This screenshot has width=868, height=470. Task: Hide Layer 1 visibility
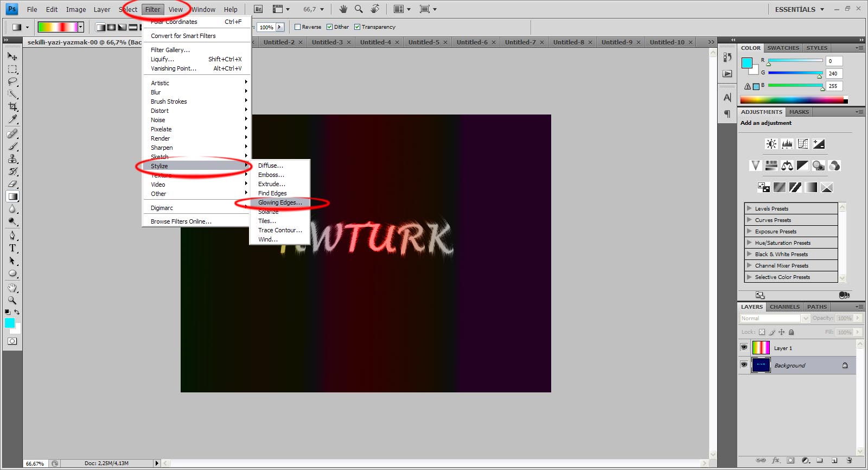(x=744, y=347)
